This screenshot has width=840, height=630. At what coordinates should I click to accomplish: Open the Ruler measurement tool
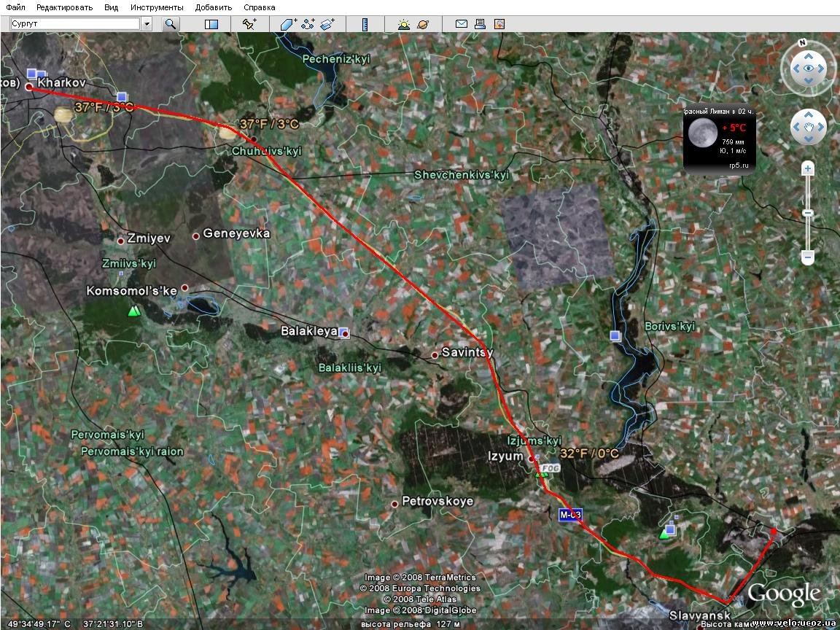tap(365, 24)
